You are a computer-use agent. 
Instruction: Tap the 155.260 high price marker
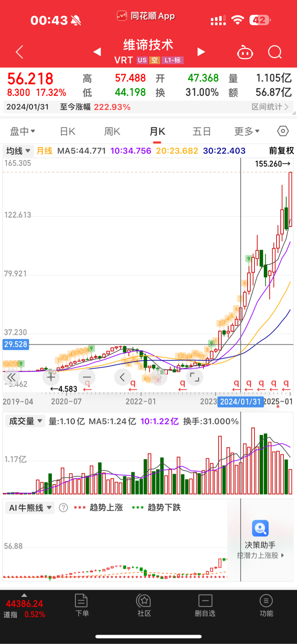pyautogui.click(x=273, y=164)
